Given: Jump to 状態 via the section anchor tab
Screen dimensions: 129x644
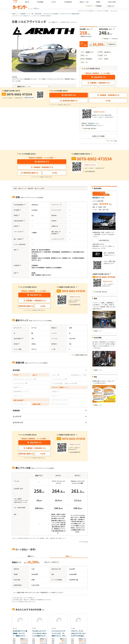Looking at the screenshot, I should 15,188.
